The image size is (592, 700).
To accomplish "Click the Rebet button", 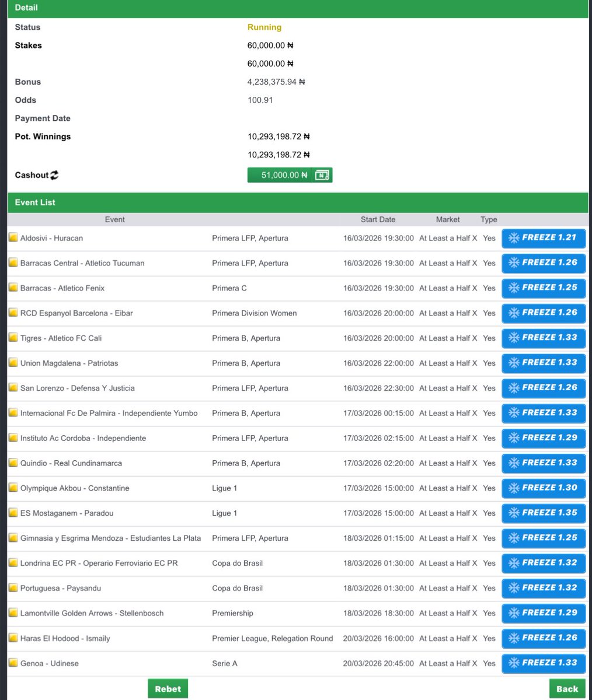I will [168, 689].
